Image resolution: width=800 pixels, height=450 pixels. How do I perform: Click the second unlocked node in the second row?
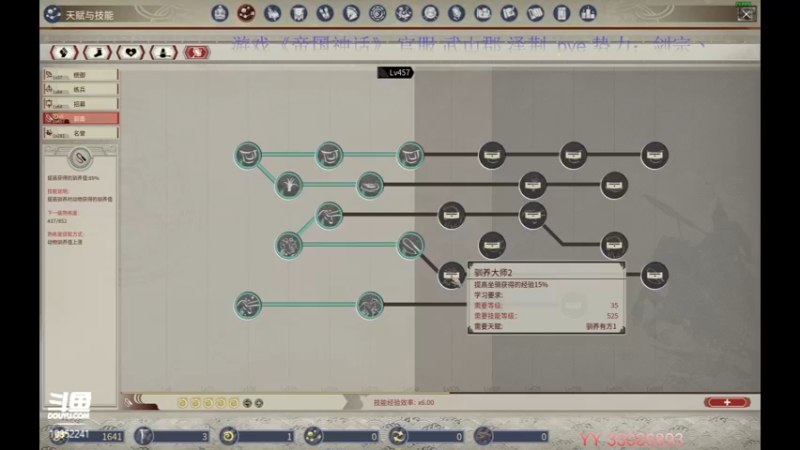[x=370, y=185]
